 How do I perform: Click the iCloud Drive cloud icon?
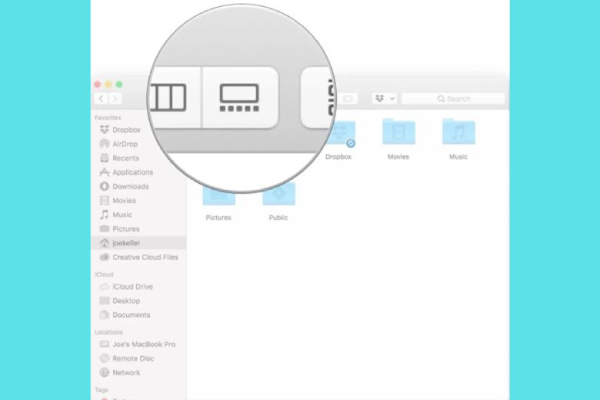[x=104, y=286]
